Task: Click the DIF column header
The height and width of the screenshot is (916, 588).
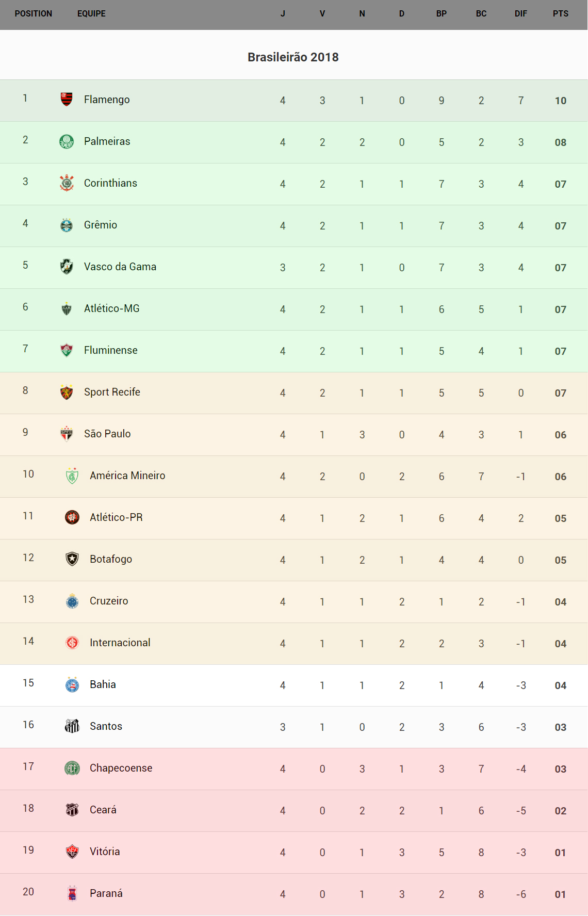Action: (520, 14)
